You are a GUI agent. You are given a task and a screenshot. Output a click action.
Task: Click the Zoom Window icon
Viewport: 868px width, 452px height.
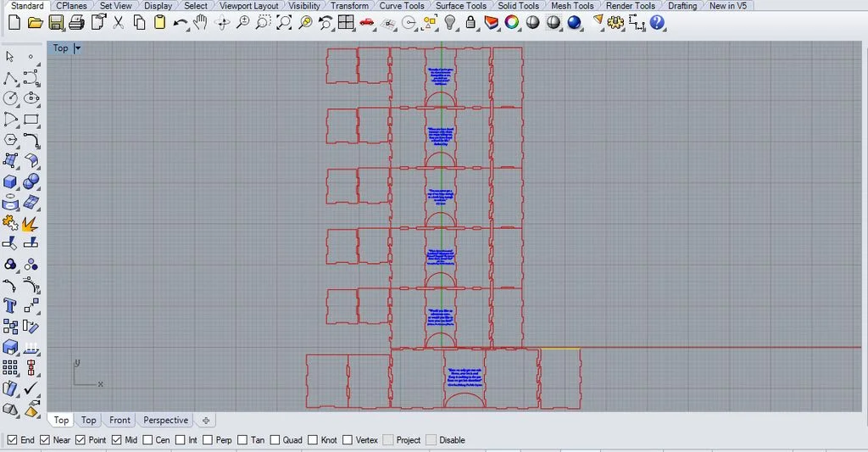click(x=264, y=23)
